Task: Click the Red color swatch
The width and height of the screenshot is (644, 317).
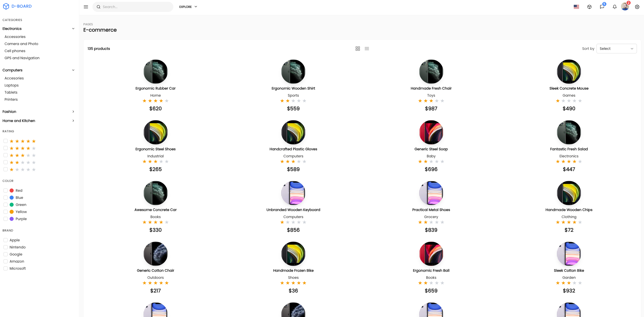Action: click(x=12, y=191)
